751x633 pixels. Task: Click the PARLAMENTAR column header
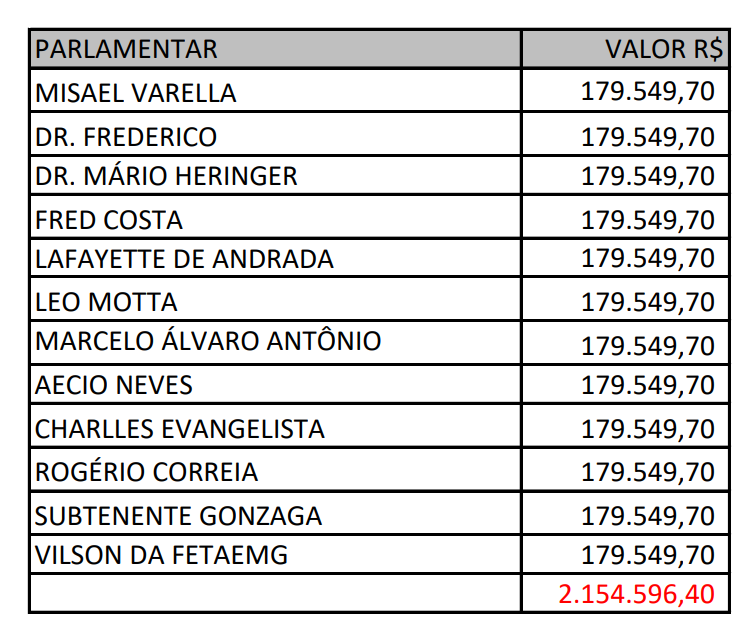click(126, 49)
